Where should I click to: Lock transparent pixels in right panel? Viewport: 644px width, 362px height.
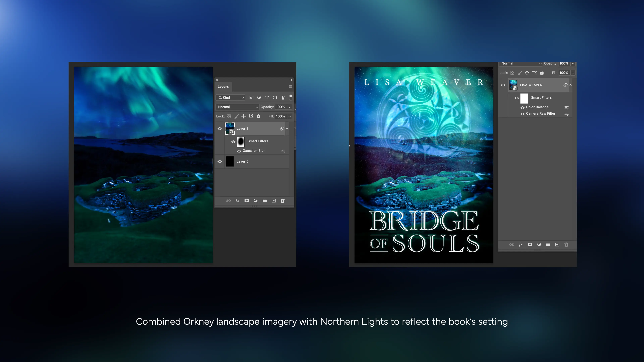click(513, 73)
